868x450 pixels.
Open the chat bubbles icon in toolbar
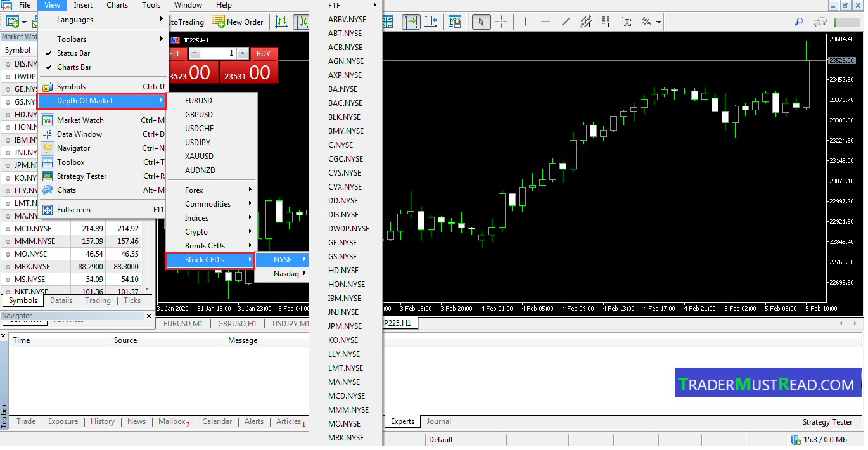point(820,22)
